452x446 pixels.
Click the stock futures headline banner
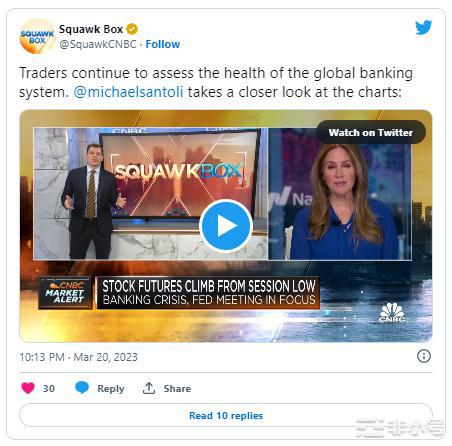point(209,293)
